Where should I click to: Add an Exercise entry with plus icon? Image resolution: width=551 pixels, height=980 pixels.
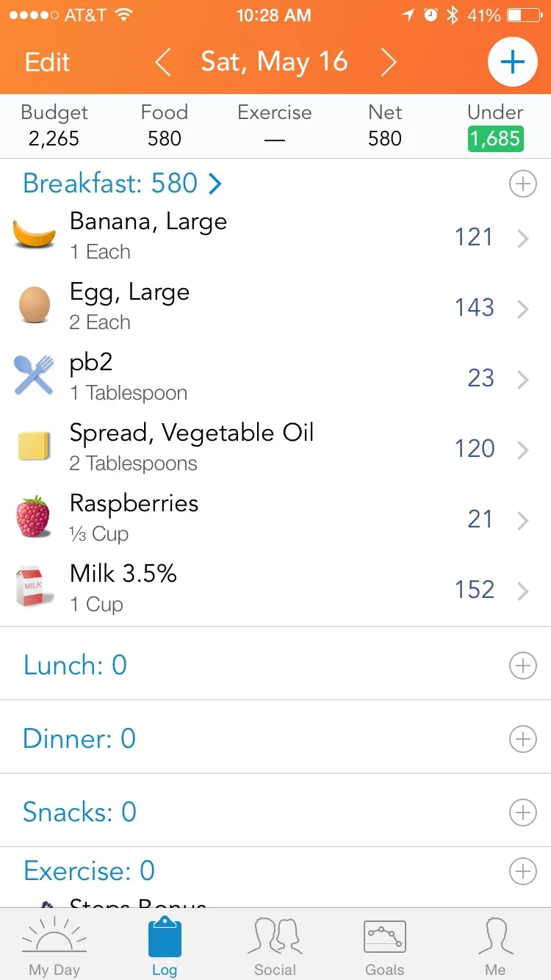pyautogui.click(x=523, y=871)
